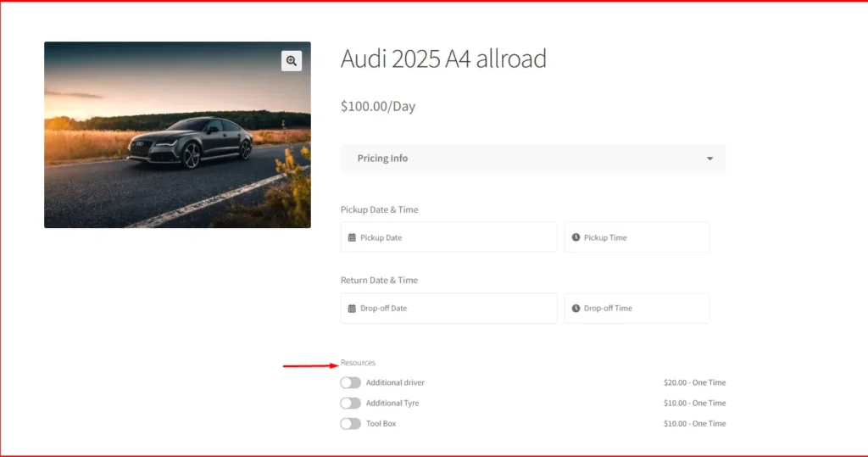
Task: Click the clock icon in Drop-off Time field
Action: (576, 308)
